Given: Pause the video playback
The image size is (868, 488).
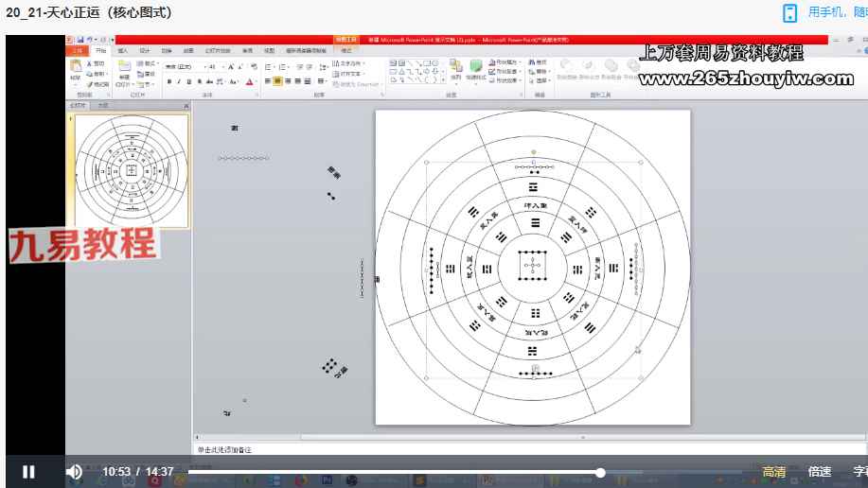Looking at the screenshot, I should pyautogui.click(x=28, y=472).
